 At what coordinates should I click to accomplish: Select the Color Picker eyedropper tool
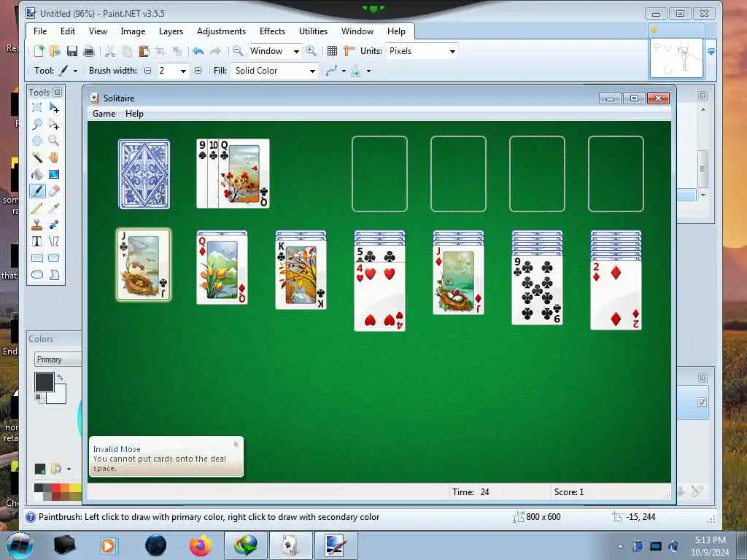pyautogui.click(x=54, y=208)
